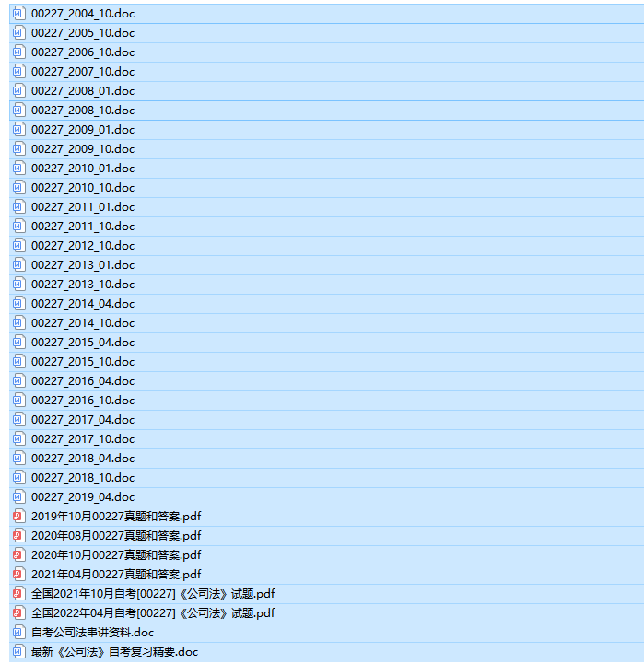Click the PDF icon beside 全国2021年10月自考 试题.pdf
The width and height of the screenshot is (644, 664).
pos(18,594)
